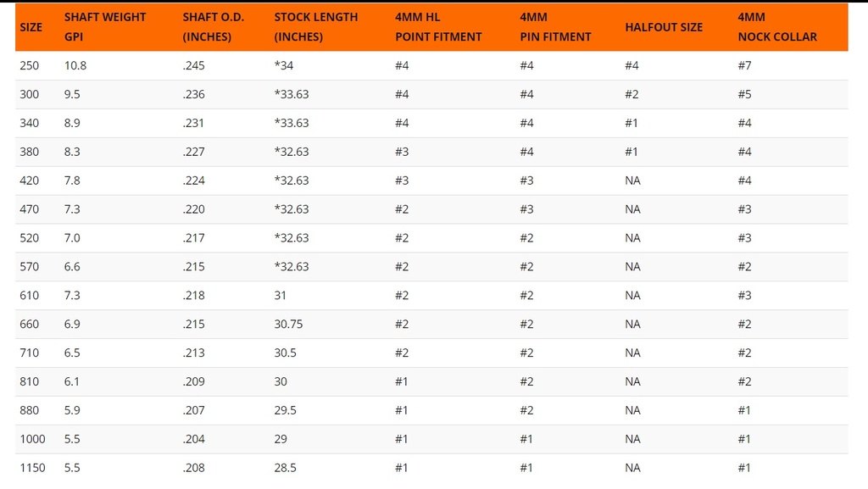Click the *34 stock length cell
This screenshot has width=868, height=489.
point(283,66)
